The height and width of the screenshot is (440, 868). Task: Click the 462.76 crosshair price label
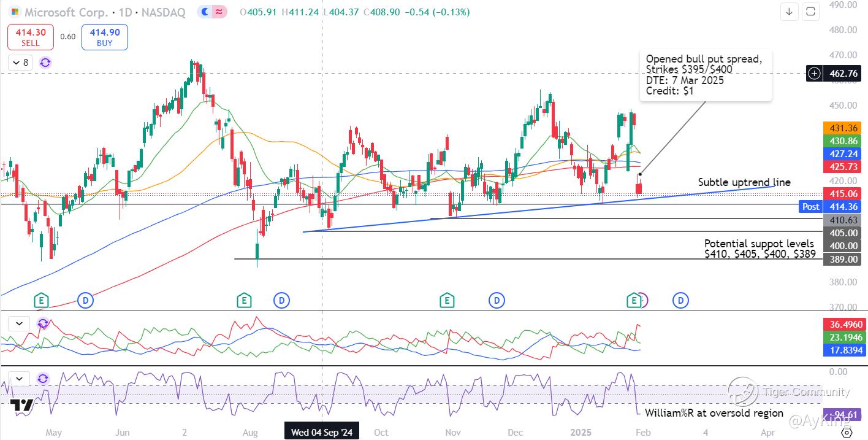coord(843,74)
